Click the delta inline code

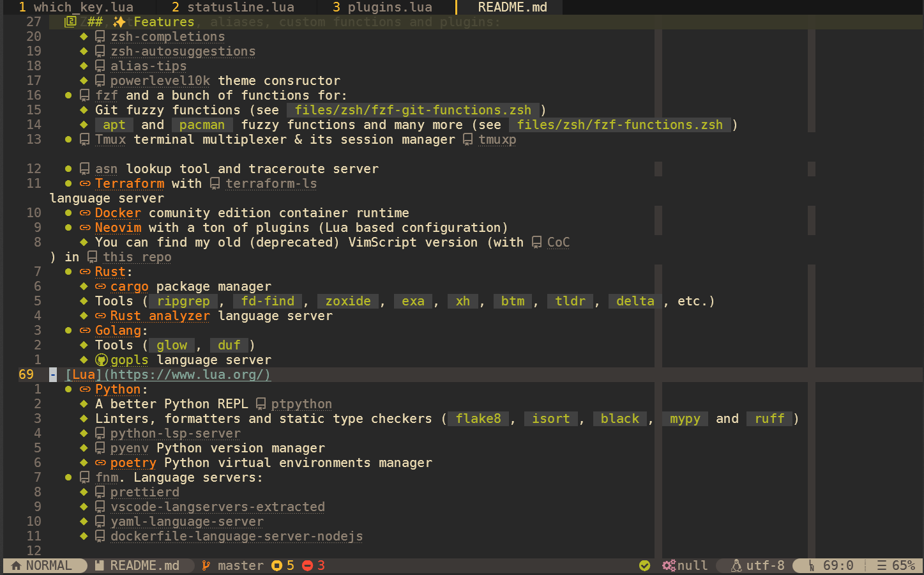635,301
